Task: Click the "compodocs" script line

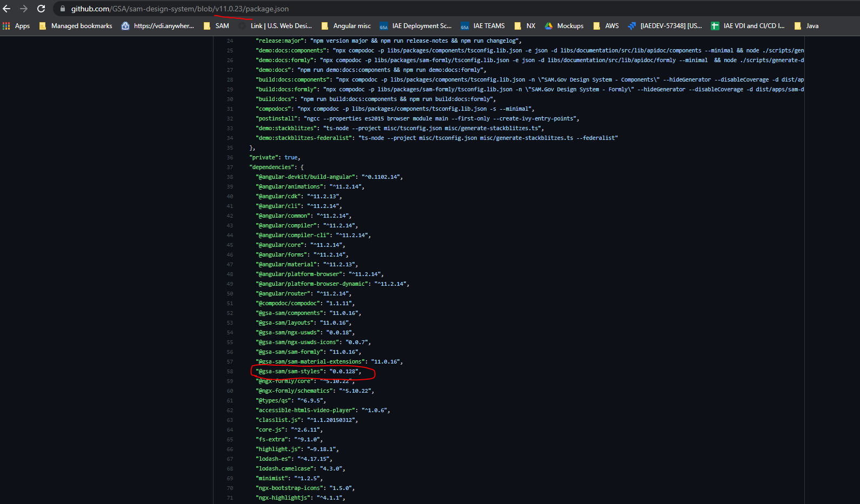Action: click(x=395, y=109)
